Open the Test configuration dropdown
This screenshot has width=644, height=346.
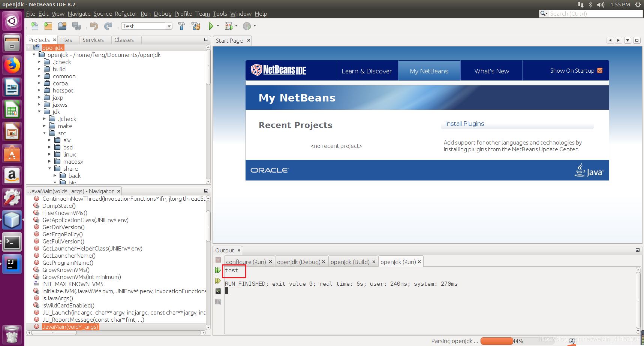tap(169, 26)
